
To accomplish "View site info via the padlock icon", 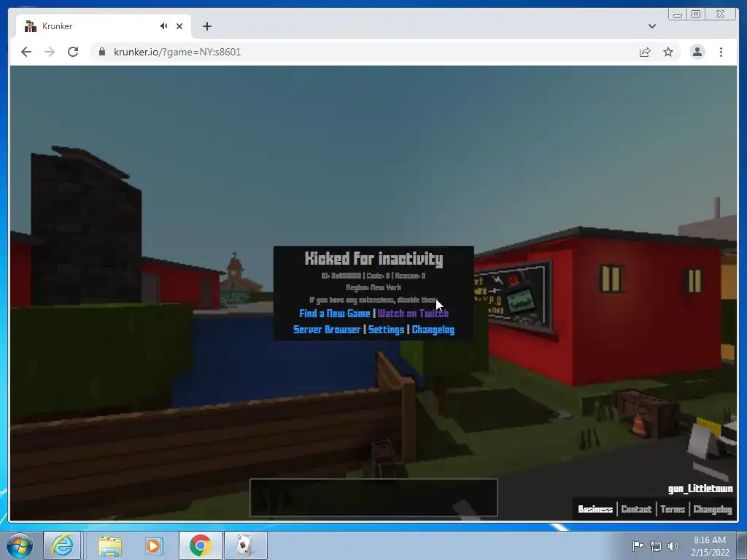I will pos(101,52).
